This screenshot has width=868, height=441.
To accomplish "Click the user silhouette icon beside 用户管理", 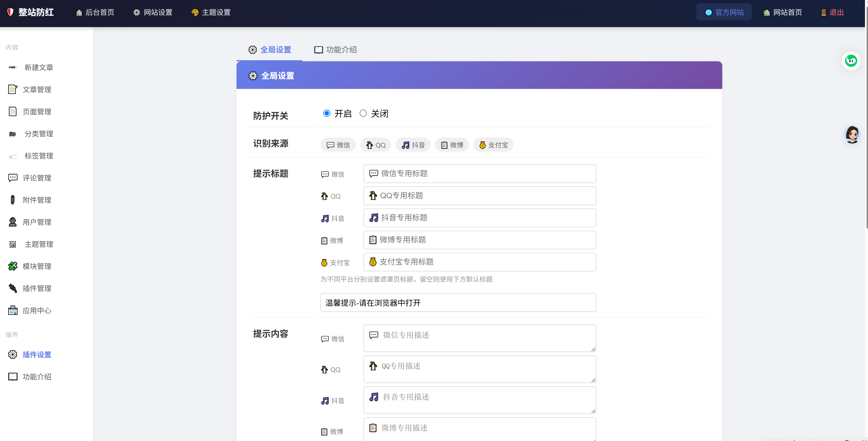I will tap(12, 222).
